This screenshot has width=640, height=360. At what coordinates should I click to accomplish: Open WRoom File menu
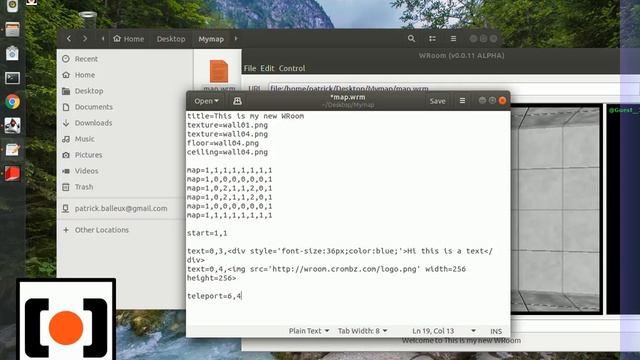tap(250, 68)
